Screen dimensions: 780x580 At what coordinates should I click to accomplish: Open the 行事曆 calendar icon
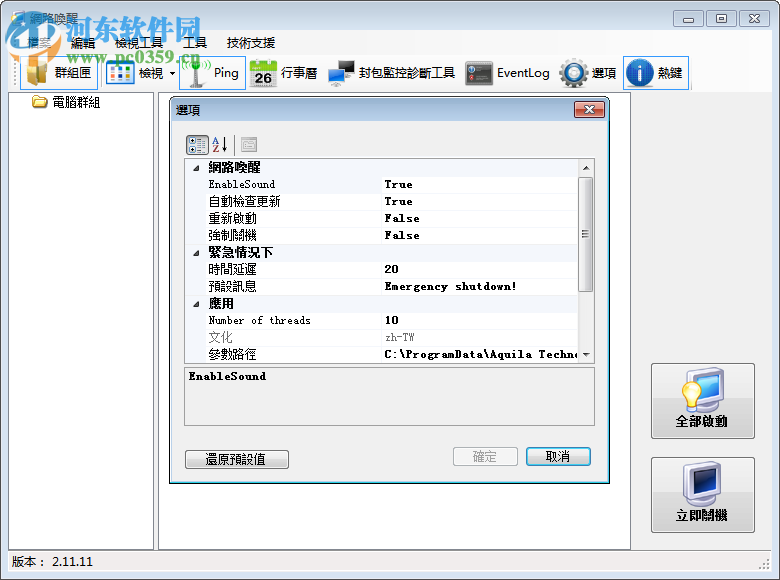tap(263, 73)
